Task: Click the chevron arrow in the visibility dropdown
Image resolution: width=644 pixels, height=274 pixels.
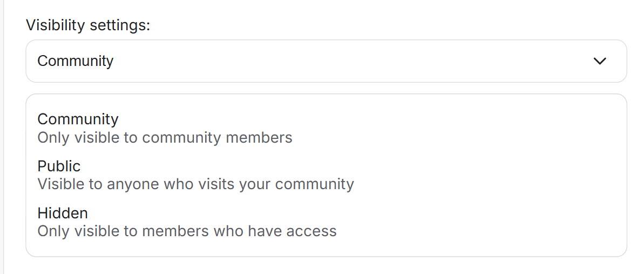Action: 600,61
